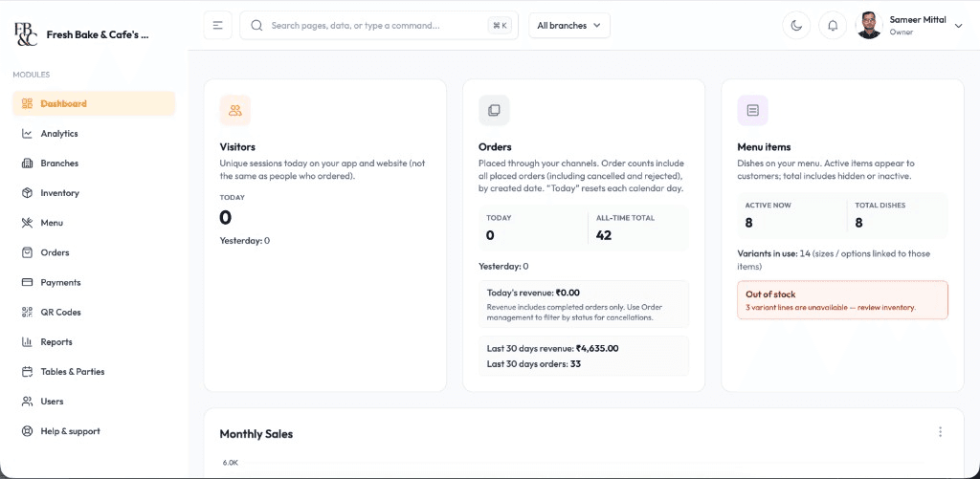Open Help & support
Screen dimensions: 980x479
coord(94,431)
